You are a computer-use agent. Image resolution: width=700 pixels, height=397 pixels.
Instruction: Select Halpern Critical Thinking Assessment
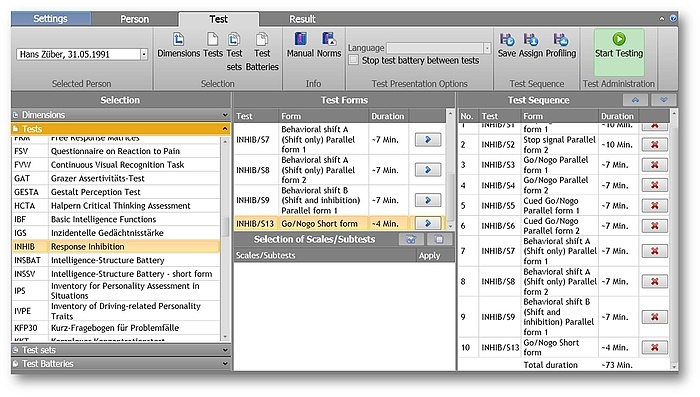click(x=116, y=205)
